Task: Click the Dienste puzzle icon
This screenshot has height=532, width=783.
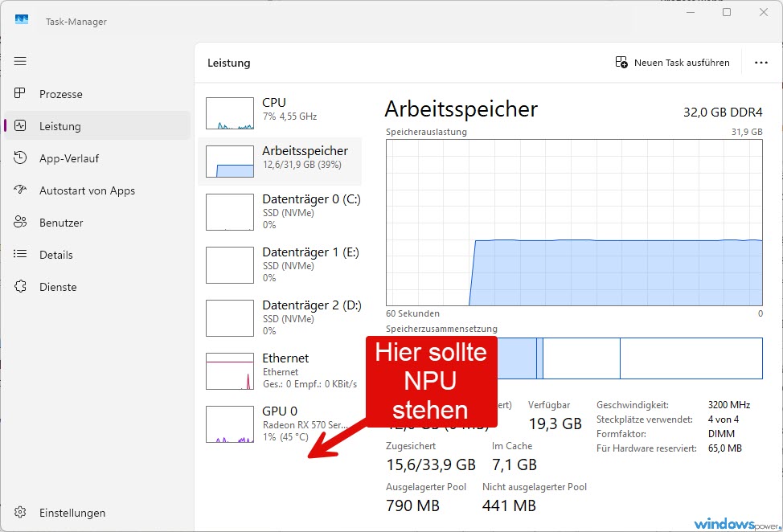Action: coord(20,286)
